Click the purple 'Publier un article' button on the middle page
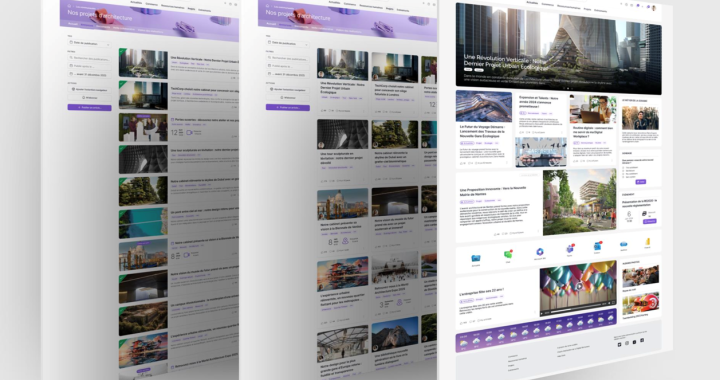The height and width of the screenshot is (380, 720). (x=288, y=107)
